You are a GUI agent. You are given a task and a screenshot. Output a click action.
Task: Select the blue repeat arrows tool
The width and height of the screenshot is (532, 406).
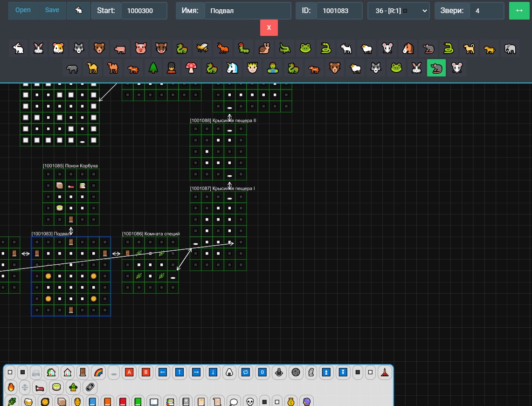[x=246, y=372]
